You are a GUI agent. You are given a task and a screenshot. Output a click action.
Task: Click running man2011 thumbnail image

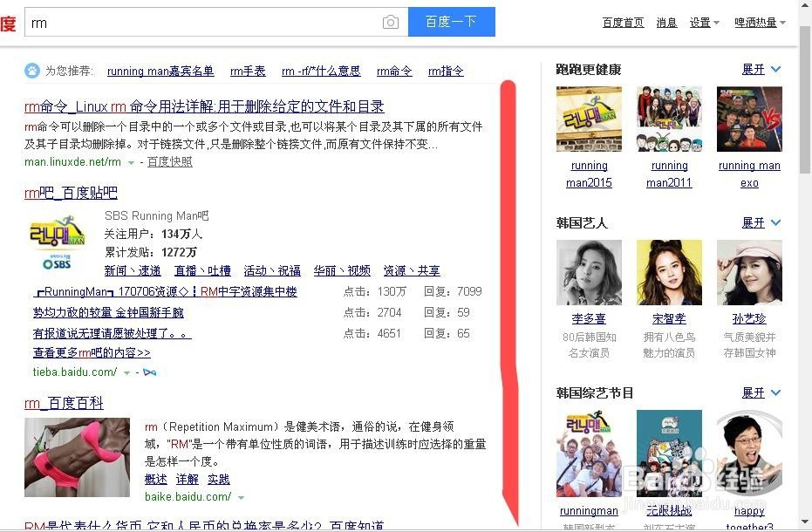coord(669,119)
